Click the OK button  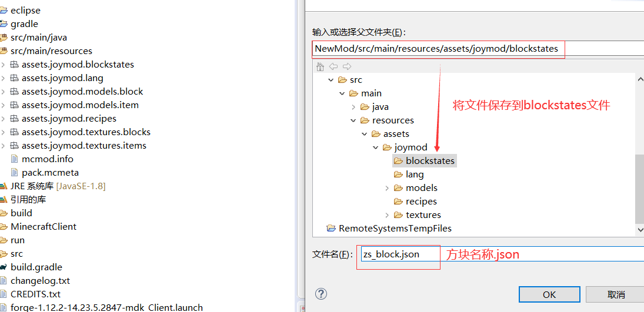549,295
